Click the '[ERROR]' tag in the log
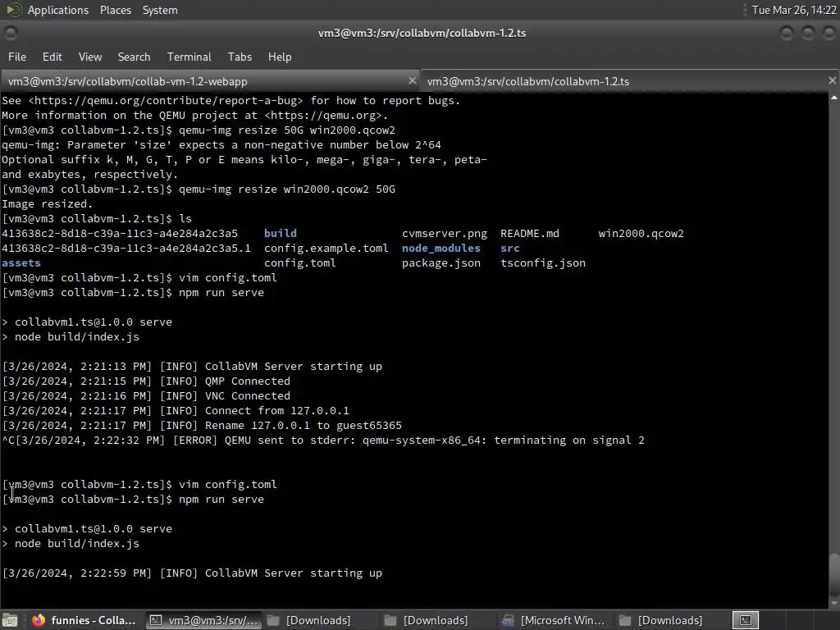 (195, 441)
